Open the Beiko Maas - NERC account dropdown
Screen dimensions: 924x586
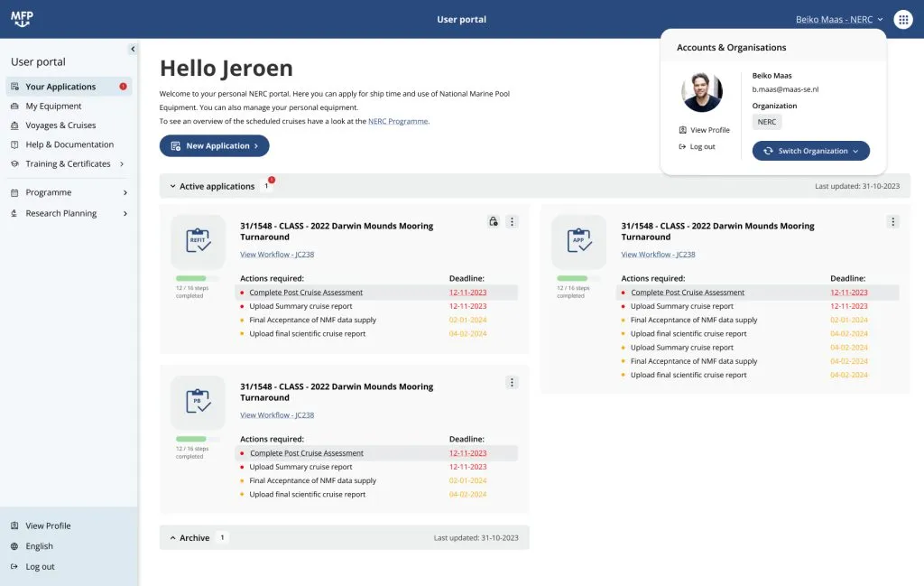839,20
